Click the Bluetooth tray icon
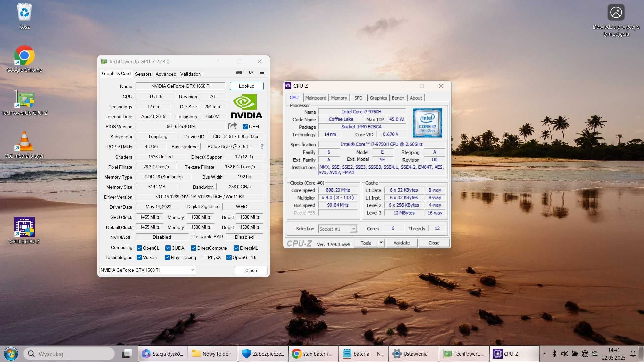The height and width of the screenshot is (362, 644). 554,354
